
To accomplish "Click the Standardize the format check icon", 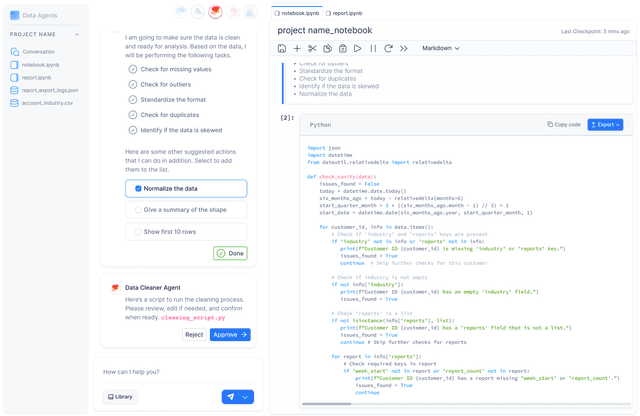I will (x=133, y=100).
